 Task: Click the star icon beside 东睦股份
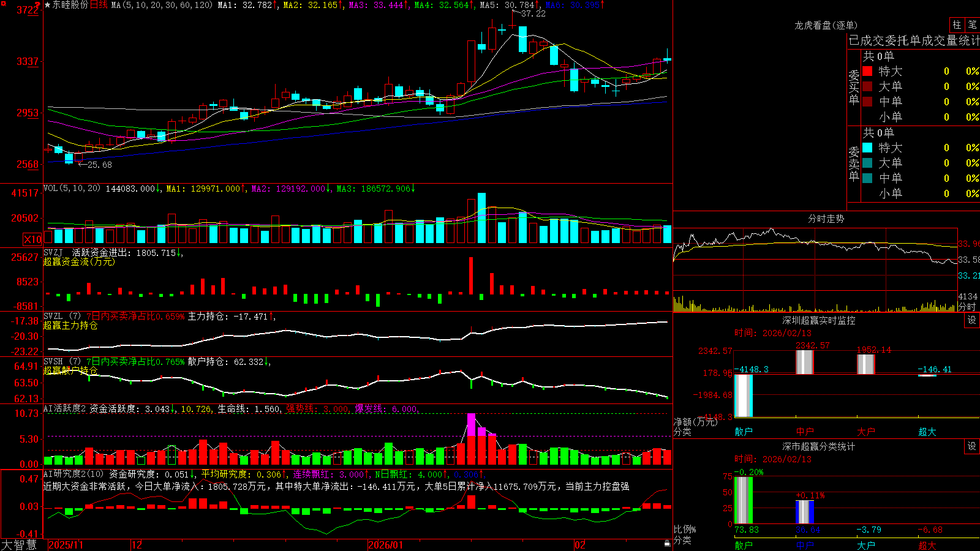(47, 5)
